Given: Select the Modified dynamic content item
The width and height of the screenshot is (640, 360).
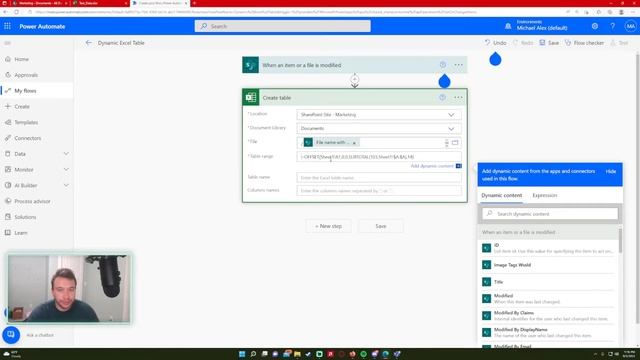Looking at the screenshot, I should coord(547,298).
